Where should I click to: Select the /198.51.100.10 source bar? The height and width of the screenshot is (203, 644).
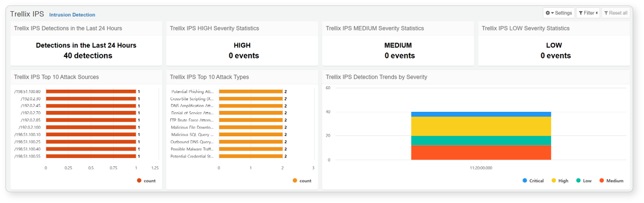pyautogui.click(x=91, y=134)
